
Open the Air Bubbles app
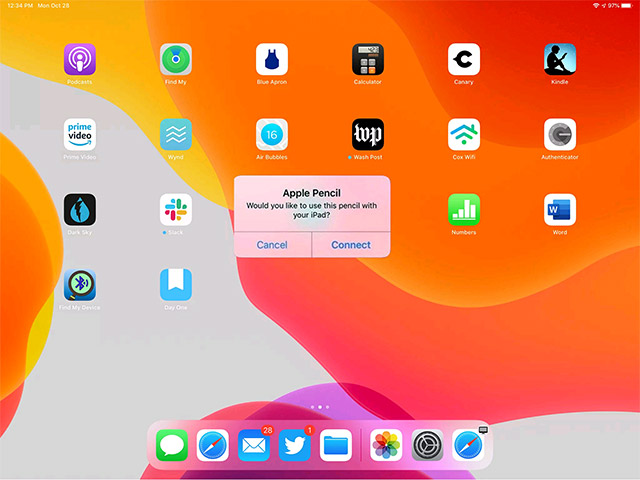click(x=272, y=134)
